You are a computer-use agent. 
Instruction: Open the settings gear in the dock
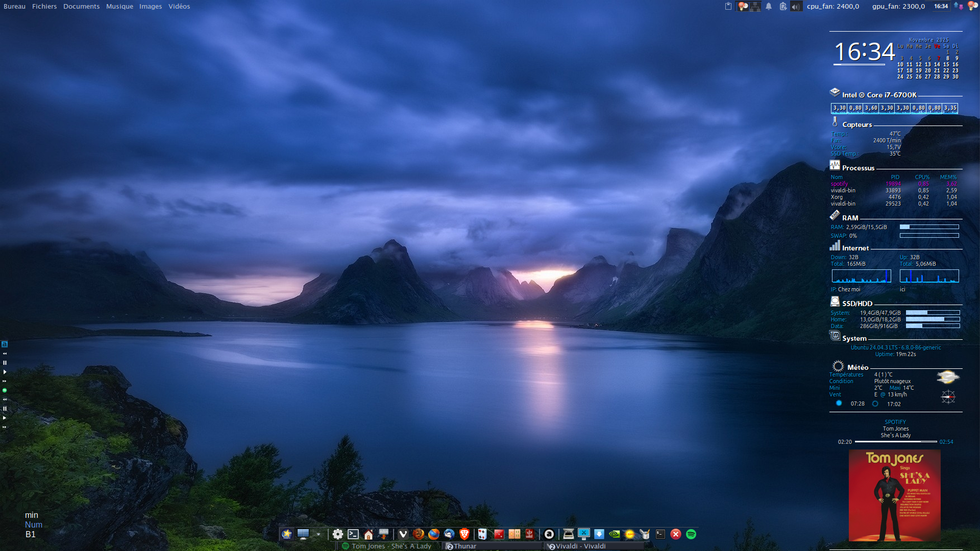tap(338, 534)
